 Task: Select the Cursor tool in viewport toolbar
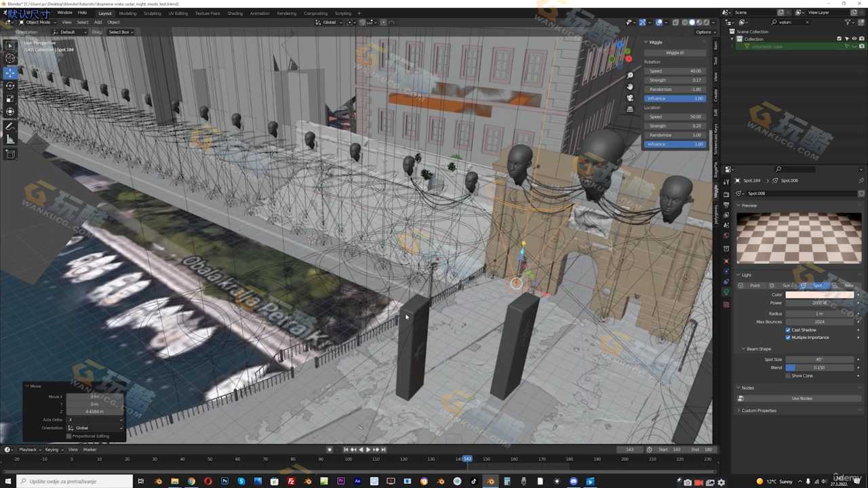click(10, 59)
